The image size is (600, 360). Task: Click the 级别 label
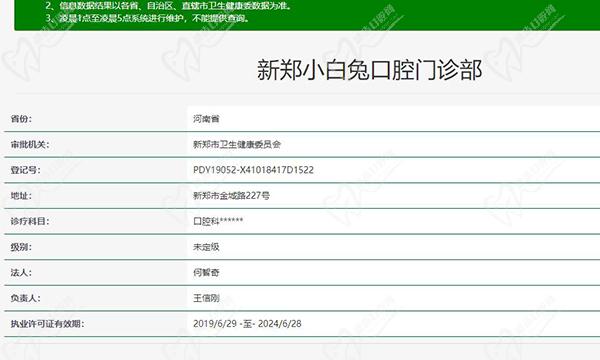[21, 247]
